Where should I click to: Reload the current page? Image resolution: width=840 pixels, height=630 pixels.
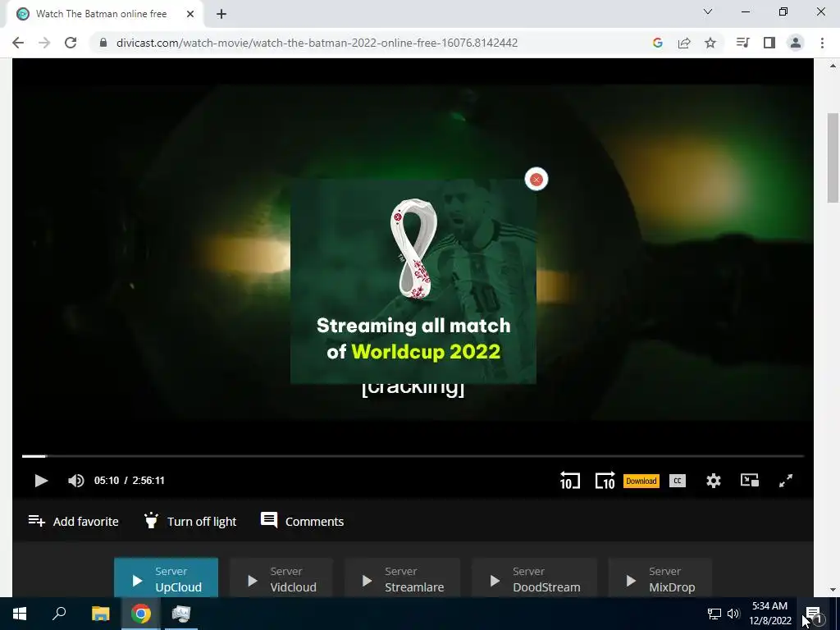(x=71, y=43)
